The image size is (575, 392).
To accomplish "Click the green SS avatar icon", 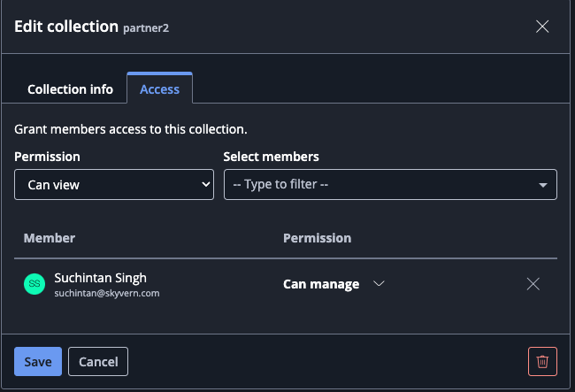I will tap(34, 284).
